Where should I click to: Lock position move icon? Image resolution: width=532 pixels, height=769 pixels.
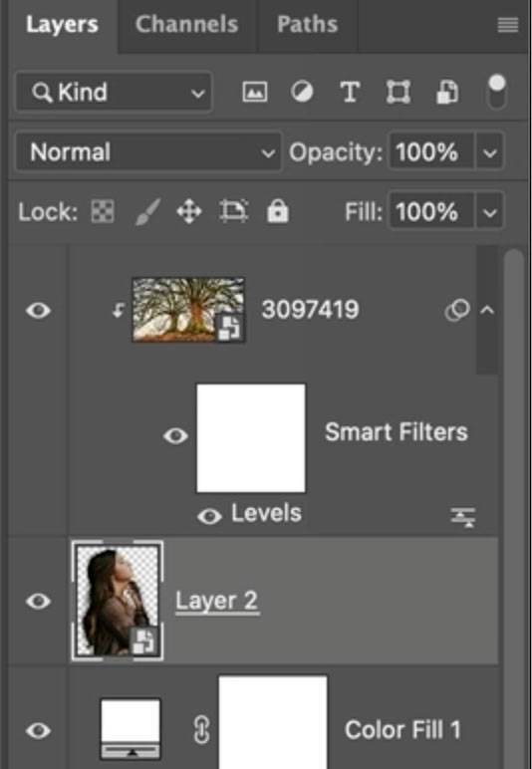[189, 212]
